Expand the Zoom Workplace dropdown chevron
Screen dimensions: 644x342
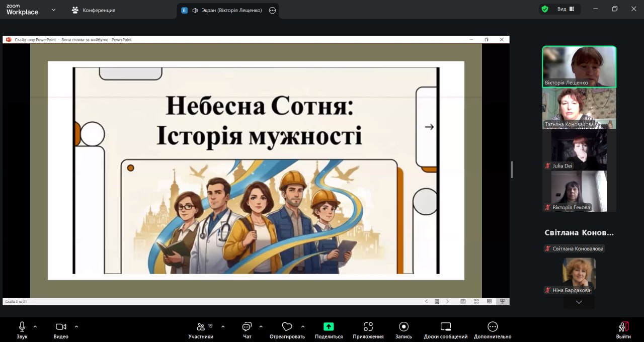54,10
